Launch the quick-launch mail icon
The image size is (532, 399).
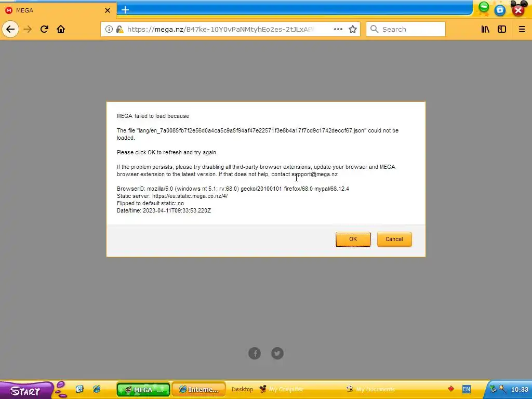pyautogui.click(x=79, y=389)
